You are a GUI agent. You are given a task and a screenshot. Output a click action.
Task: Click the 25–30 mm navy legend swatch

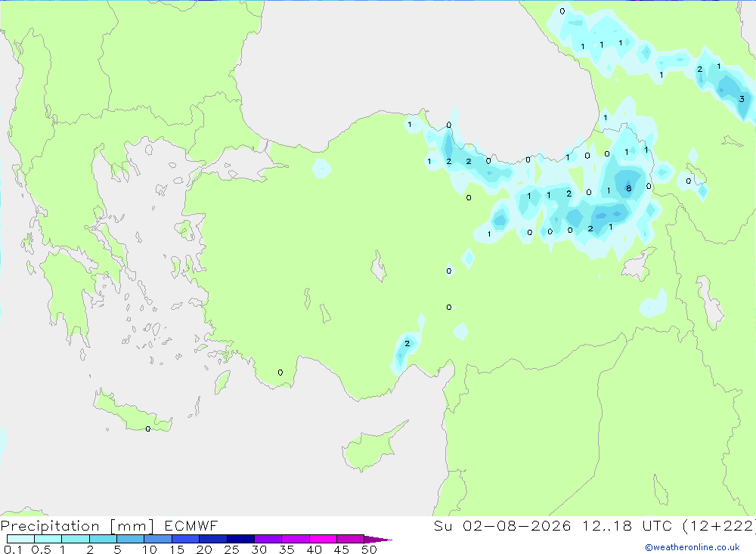tap(240, 539)
